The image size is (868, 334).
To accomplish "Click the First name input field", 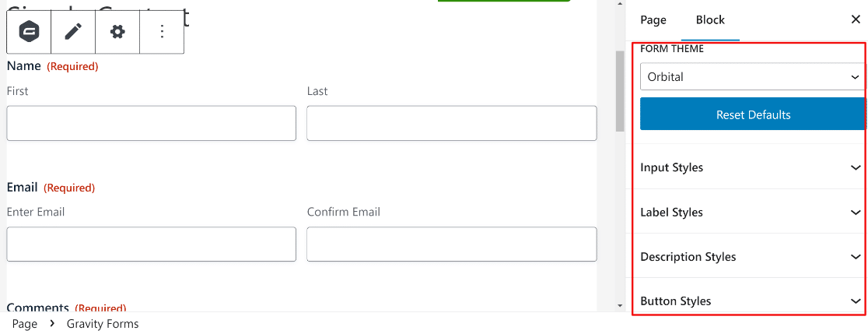I will [x=151, y=123].
